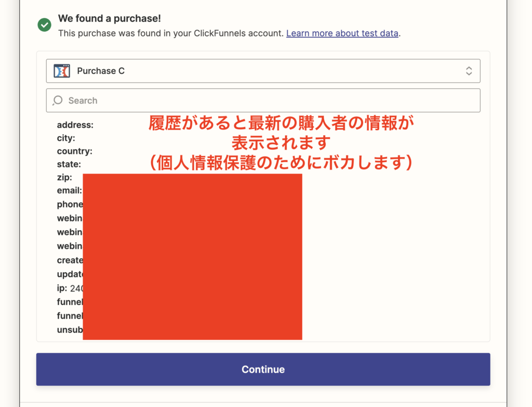Click the red redaction block over the data
The image size is (532, 407).
(192, 256)
